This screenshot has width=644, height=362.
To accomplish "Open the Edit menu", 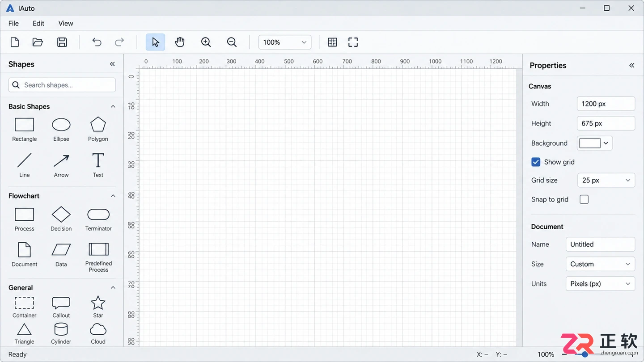I will coord(38,23).
